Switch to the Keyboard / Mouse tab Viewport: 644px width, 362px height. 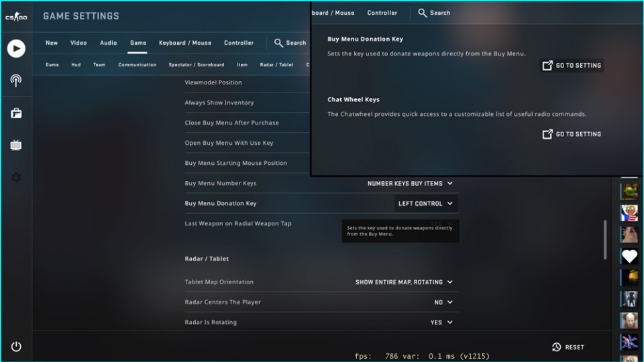(185, 43)
